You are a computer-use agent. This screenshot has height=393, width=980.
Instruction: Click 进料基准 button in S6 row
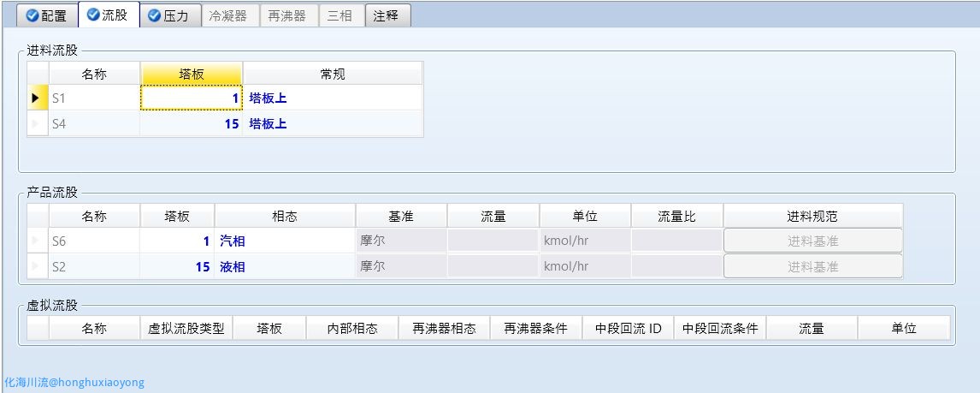[x=812, y=241]
